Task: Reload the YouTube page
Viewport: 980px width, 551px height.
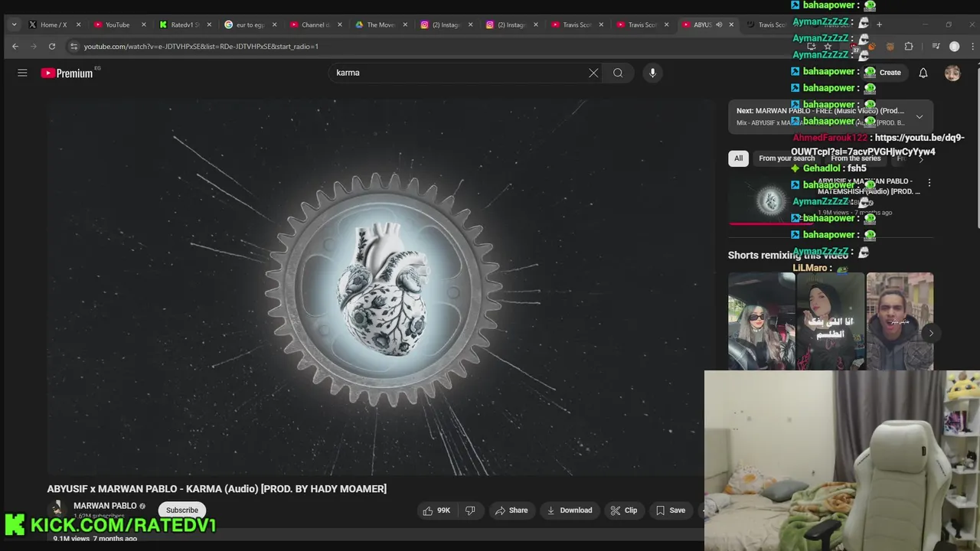Action: [x=52, y=47]
